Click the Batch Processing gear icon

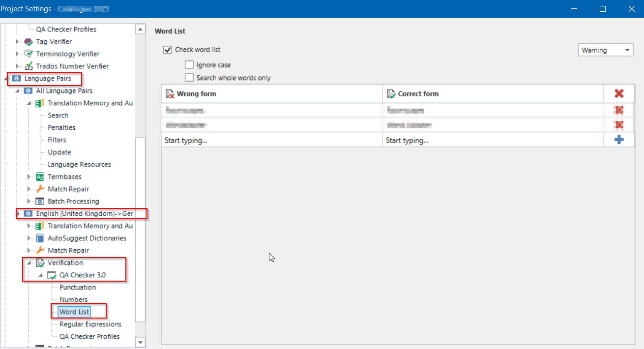(40, 202)
